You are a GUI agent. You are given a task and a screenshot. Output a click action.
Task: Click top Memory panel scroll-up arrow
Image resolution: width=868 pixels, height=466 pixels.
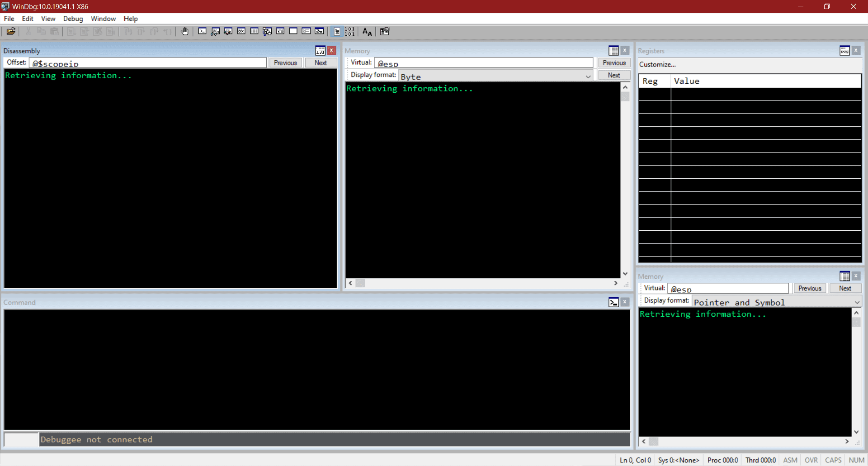point(625,87)
